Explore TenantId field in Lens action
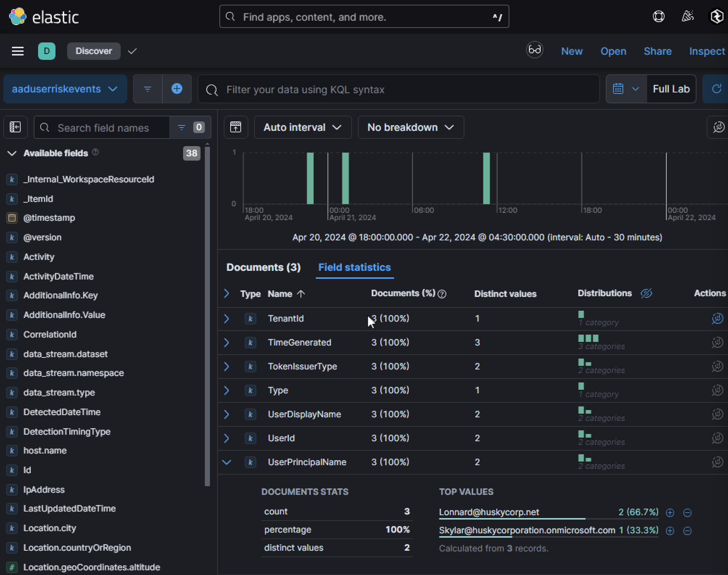The width and height of the screenshot is (728, 575). (717, 319)
